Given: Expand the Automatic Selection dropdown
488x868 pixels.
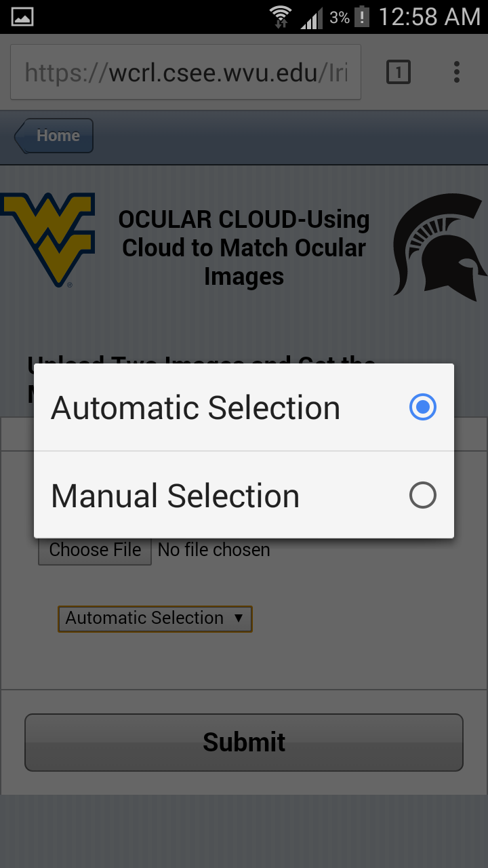Looking at the screenshot, I should pos(155,618).
